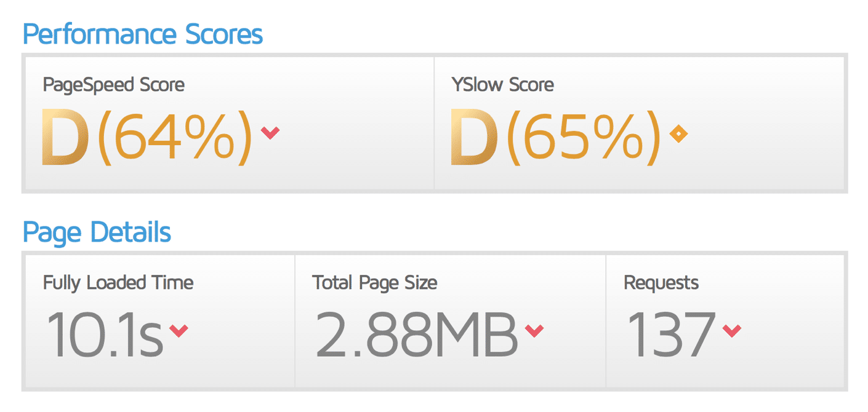Viewport: 868px width, 412px height.
Task: Click the YSlow Score label
Action: pos(502,84)
